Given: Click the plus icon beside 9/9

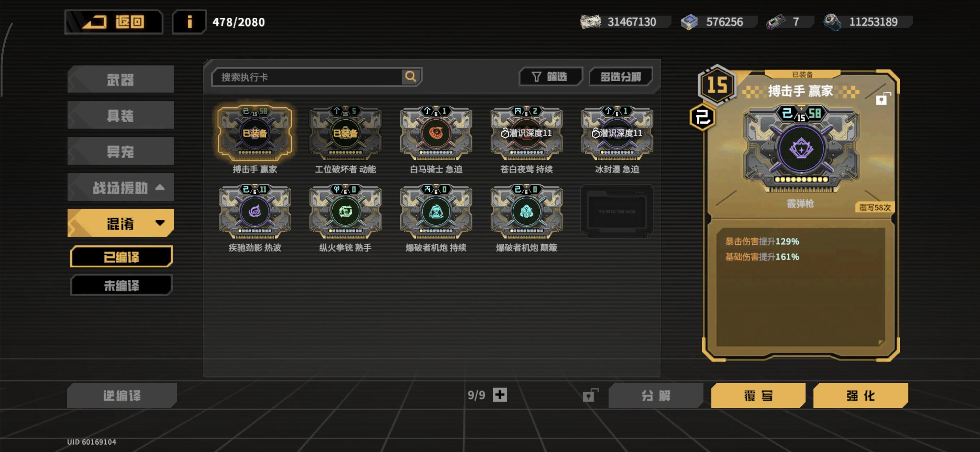Looking at the screenshot, I should (500, 394).
